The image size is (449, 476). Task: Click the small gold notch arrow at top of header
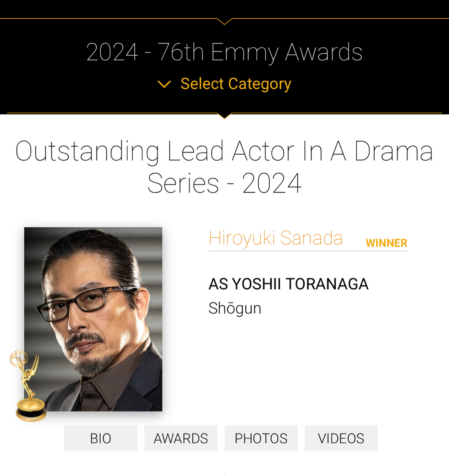pyautogui.click(x=224, y=21)
